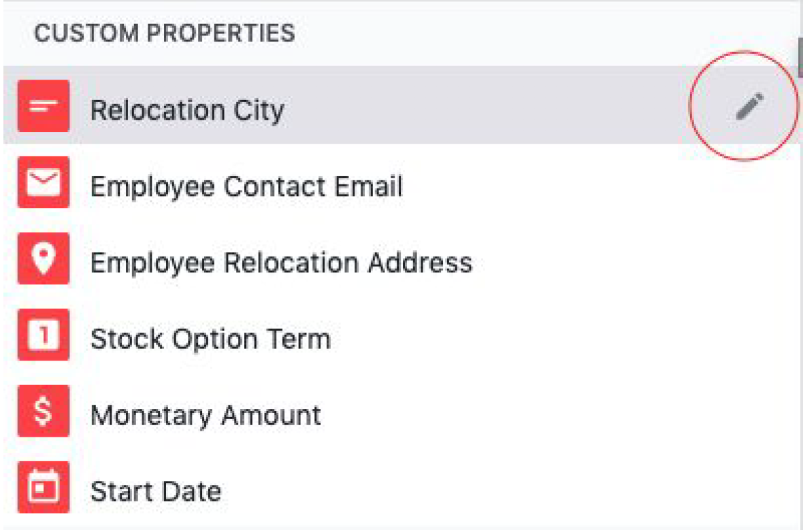The width and height of the screenshot is (803, 532).
Task: Click the map pin icon for Relocation Address
Action: 44,258
